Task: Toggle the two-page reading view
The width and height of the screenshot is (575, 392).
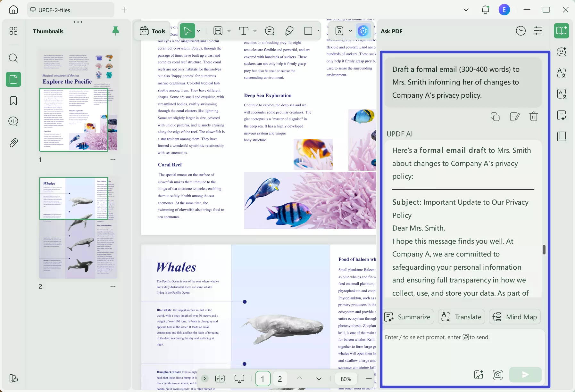Action: click(x=220, y=379)
